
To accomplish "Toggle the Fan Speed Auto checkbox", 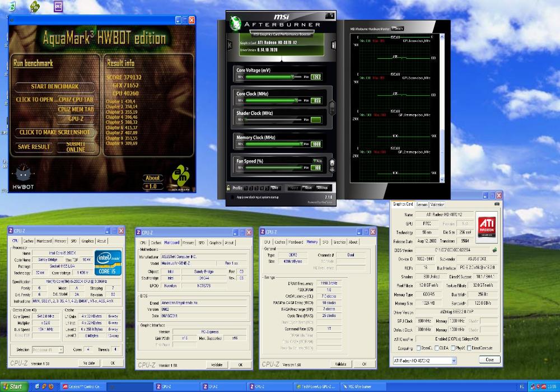I will (315, 161).
